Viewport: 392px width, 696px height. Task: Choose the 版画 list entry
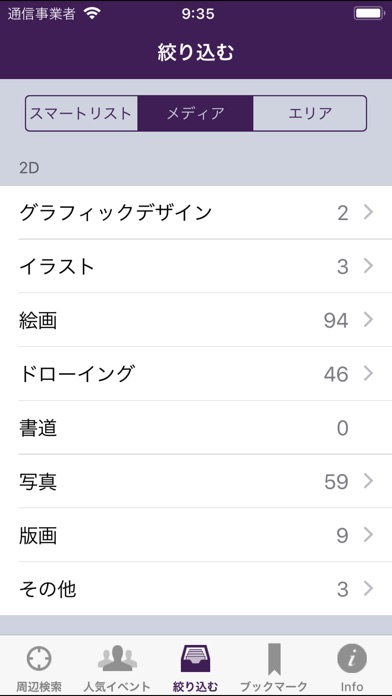[196, 535]
